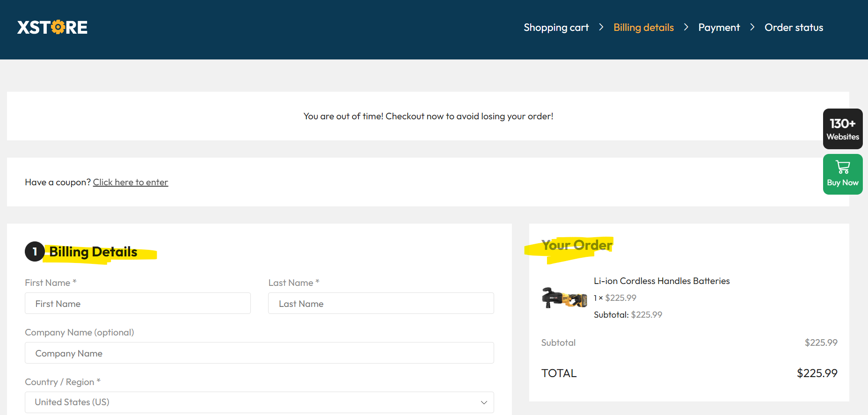Image resolution: width=868 pixels, height=415 pixels.
Task: Click 'Click here to enter' coupon link
Action: click(131, 182)
